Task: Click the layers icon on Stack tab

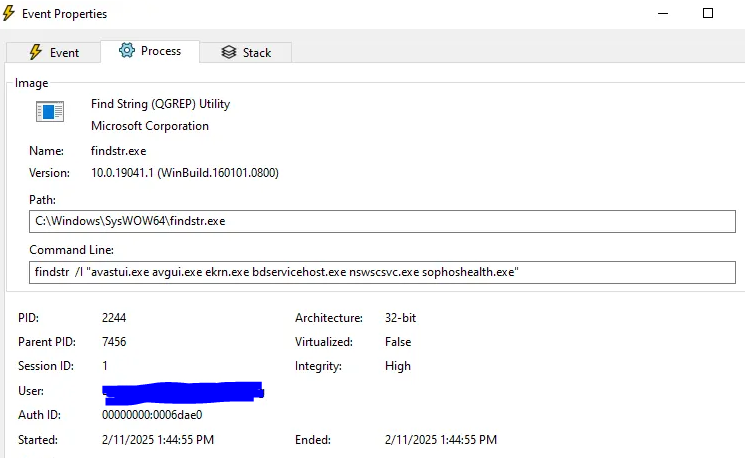Action: pyautogui.click(x=229, y=52)
